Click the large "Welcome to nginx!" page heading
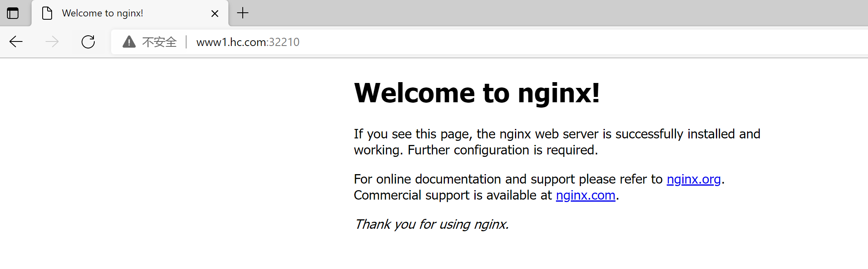This screenshot has width=868, height=269. 476,93
